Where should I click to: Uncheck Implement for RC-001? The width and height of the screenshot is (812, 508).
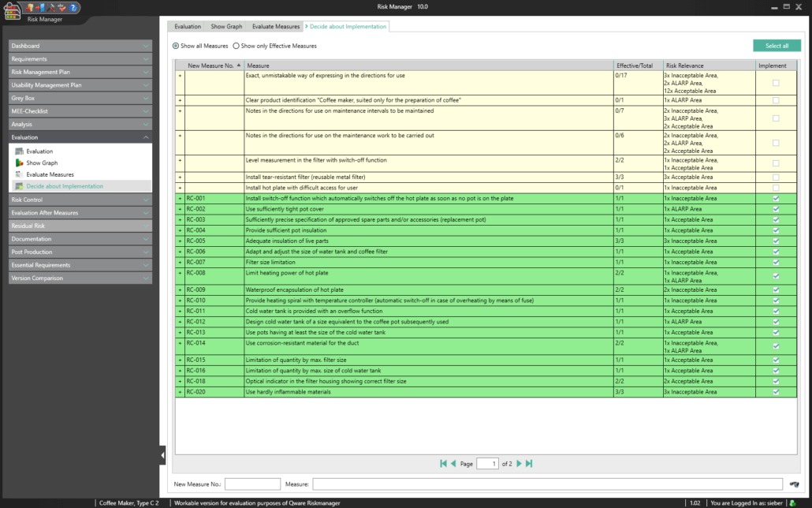tap(776, 199)
